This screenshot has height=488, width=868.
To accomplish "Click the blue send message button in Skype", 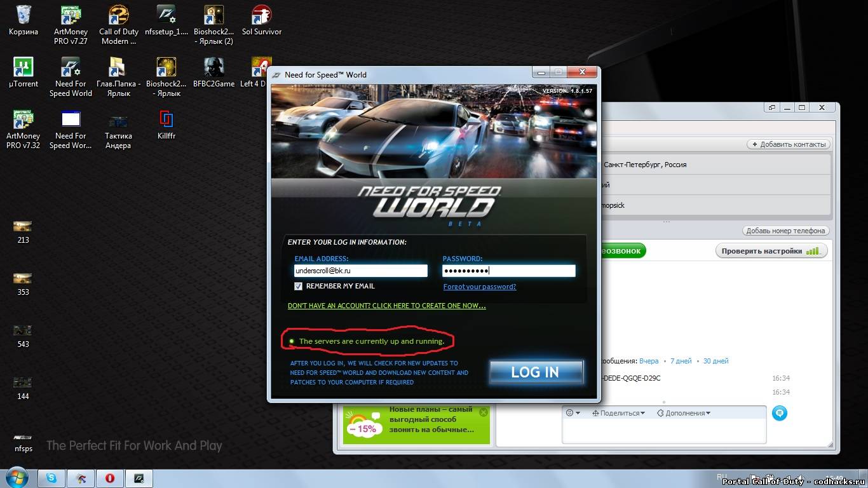I will pyautogui.click(x=780, y=414).
